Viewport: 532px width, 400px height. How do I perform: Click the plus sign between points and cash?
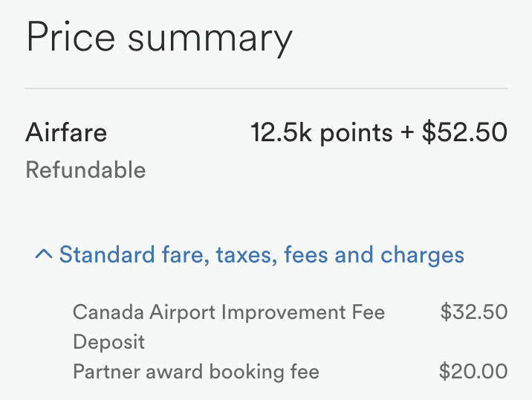(x=407, y=133)
